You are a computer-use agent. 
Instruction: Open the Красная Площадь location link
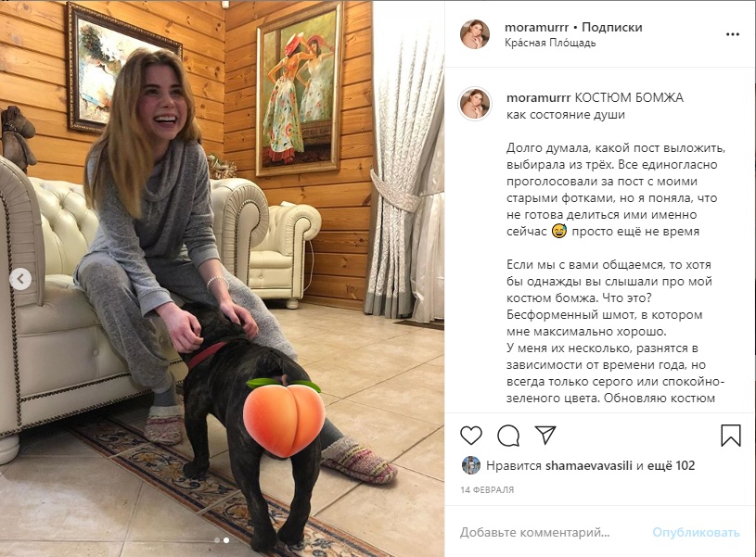coord(550,43)
